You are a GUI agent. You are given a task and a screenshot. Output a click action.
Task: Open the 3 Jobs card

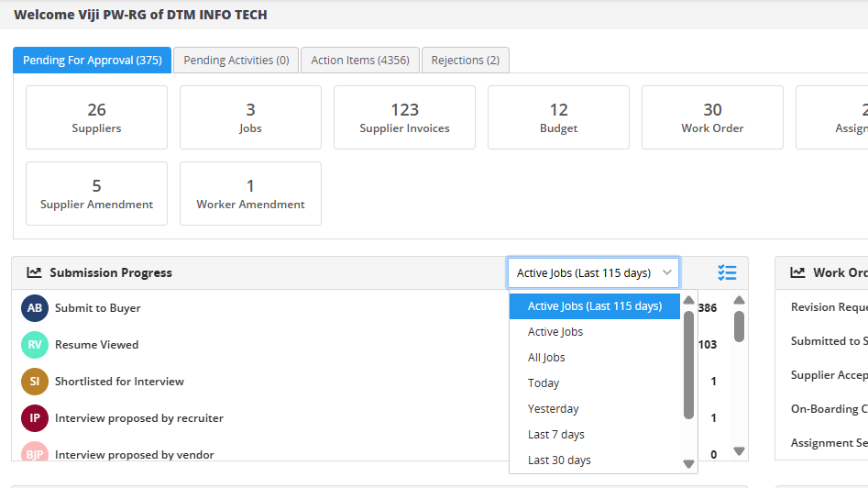click(250, 117)
